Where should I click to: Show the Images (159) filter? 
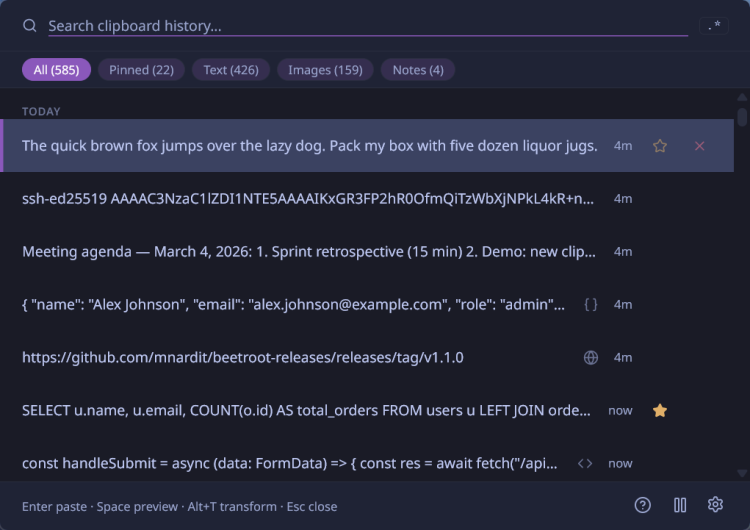tap(325, 69)
